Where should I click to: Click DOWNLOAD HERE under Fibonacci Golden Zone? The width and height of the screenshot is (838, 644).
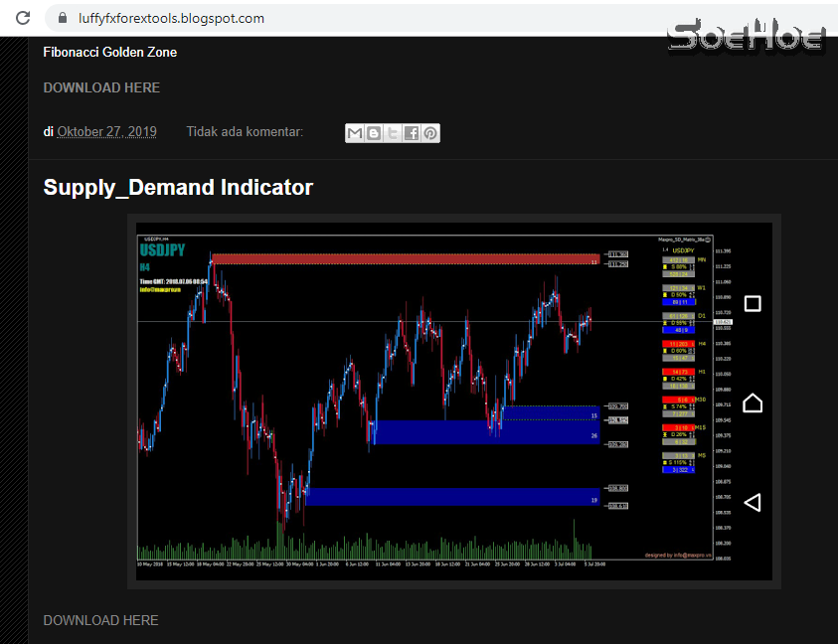[x=101, y=87]
